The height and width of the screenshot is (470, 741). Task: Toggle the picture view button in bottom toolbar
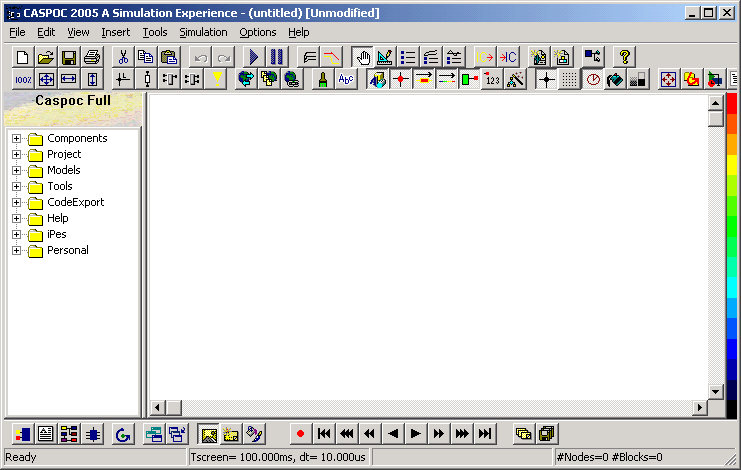[x=208, y=434]
